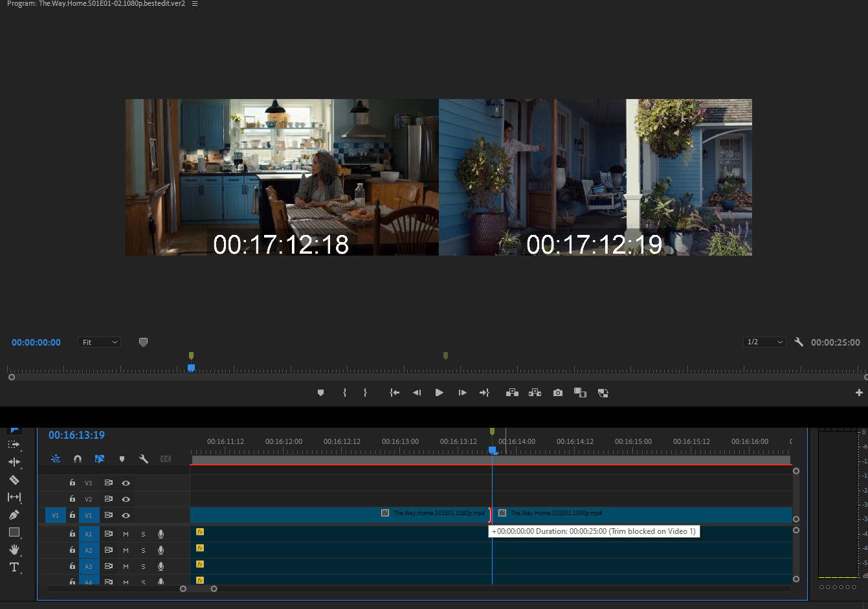Toggle Snap magnet in timeline
Image resolution: width=868 pixels, height=609 pixels.
(x=78, y=459)
